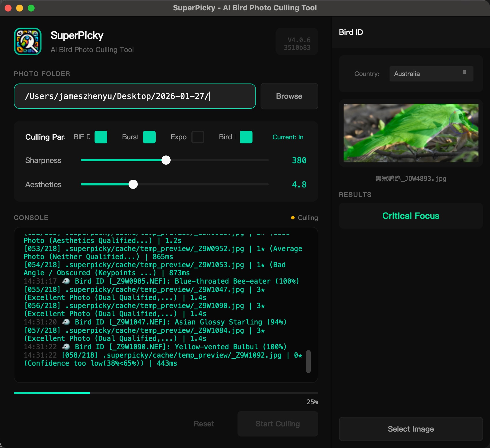The height and width of the screenshot is (448, 490).
Task: Toggle the BIF checkbox
Action: (101, 137)
